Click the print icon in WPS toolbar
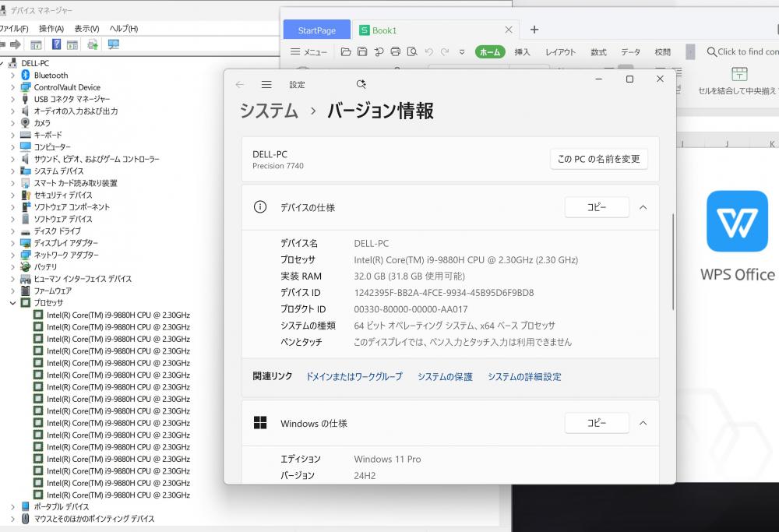 [395, 52]
